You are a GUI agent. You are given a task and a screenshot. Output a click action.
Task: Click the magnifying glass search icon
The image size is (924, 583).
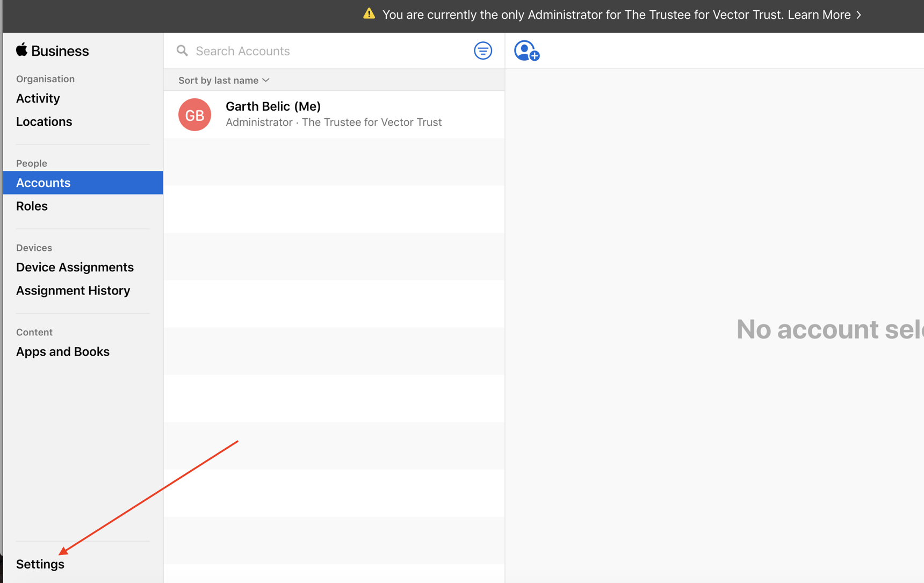point(183,51)
